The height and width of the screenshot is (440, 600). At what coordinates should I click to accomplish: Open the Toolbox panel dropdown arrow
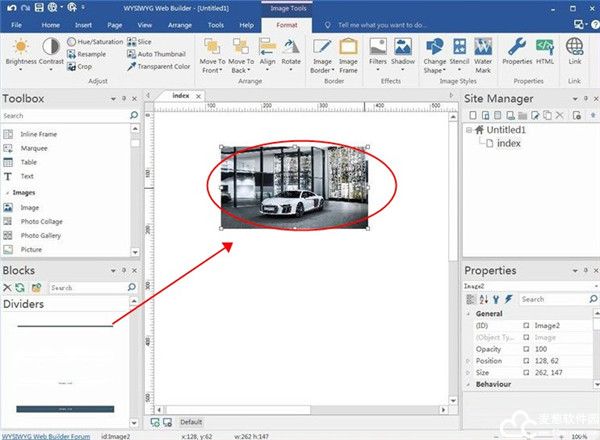point(113,99)
